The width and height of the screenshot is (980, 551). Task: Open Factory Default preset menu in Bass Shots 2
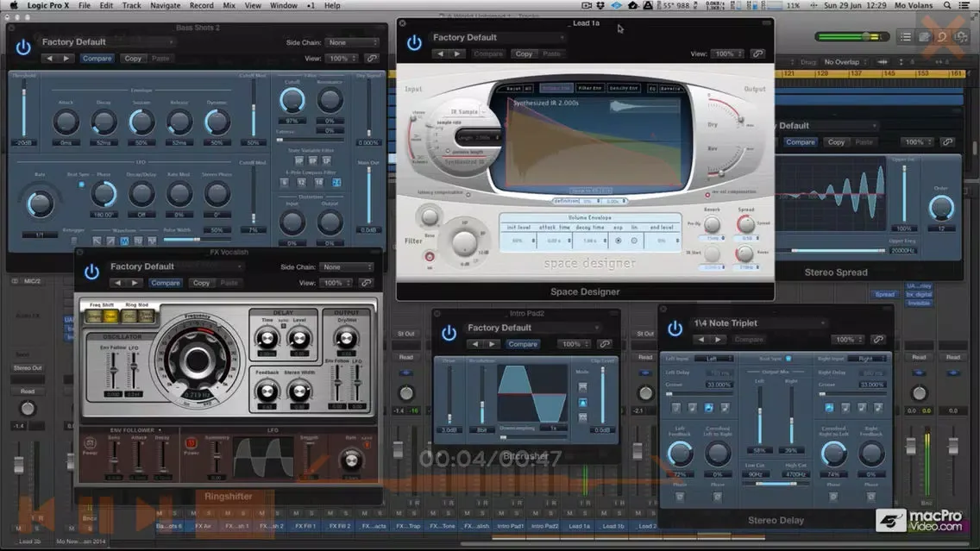coord(108,42)
